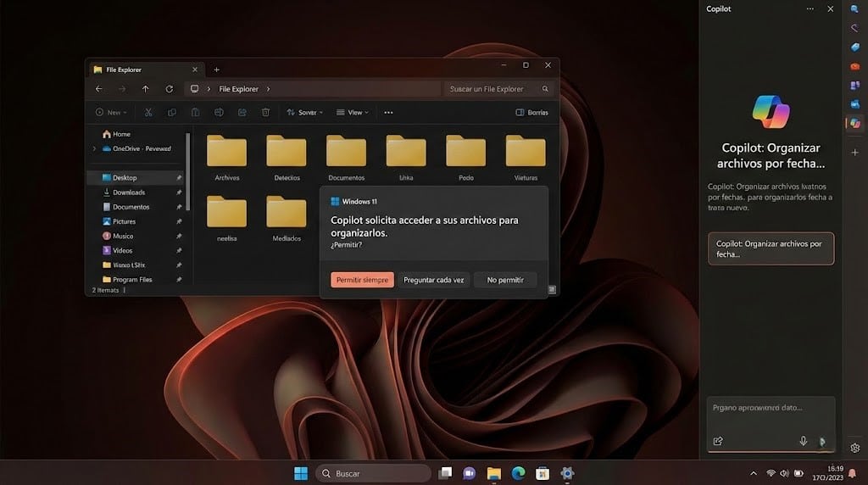The image size is (868, 485).
Task: Select the Archives folder
Action: click(227, 159)
